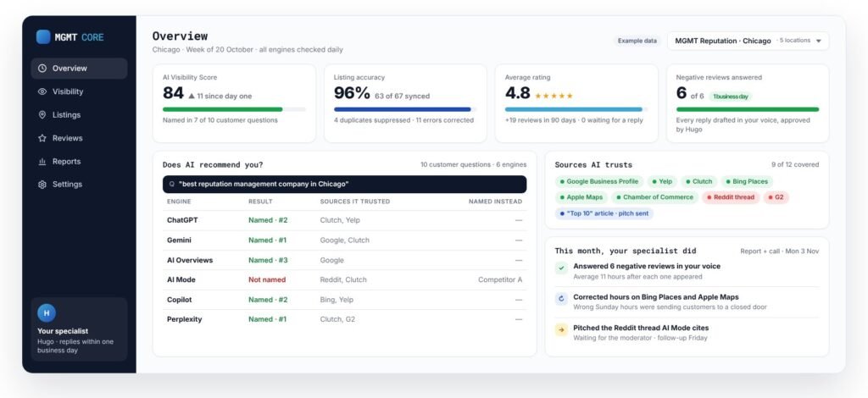Click the red G2 source chip
This screenshot has height=398, width=868.
[x=776, y=197]
